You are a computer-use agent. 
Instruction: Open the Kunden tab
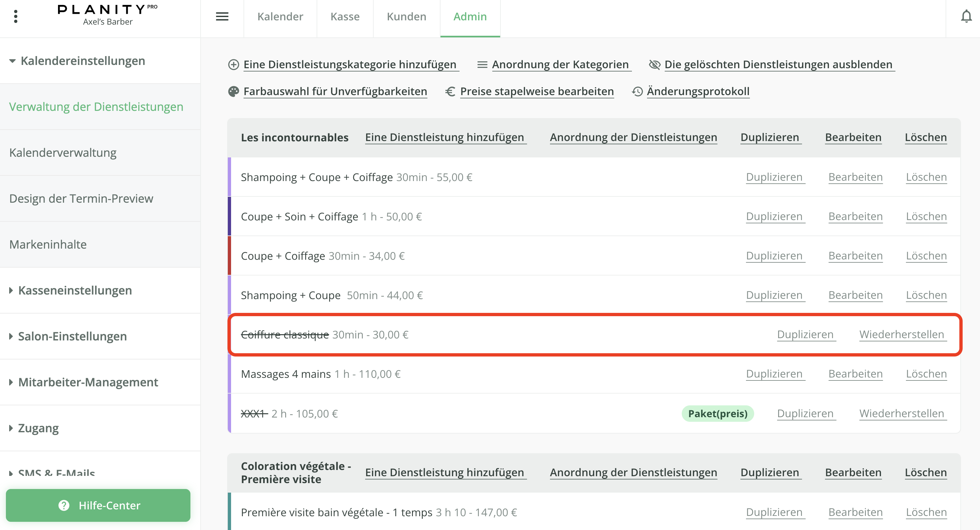(406, 16)
